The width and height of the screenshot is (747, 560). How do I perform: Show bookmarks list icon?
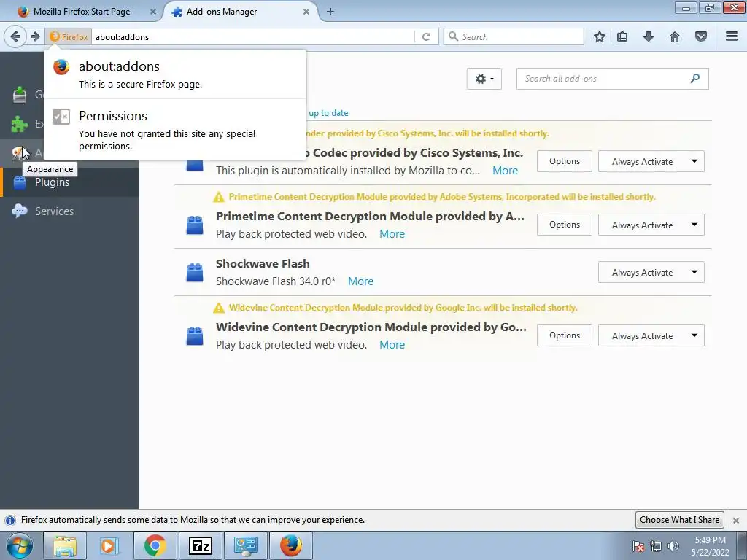tap(622, 36)
